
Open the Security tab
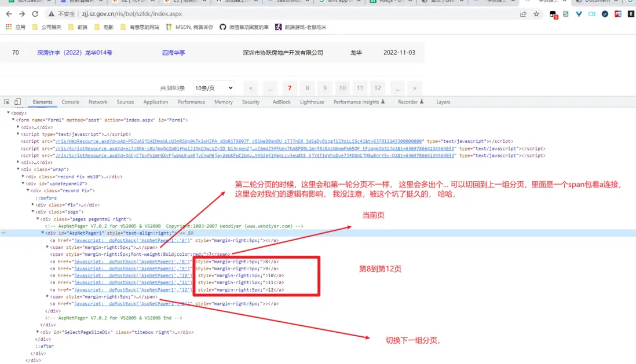[x=251, y=102]
